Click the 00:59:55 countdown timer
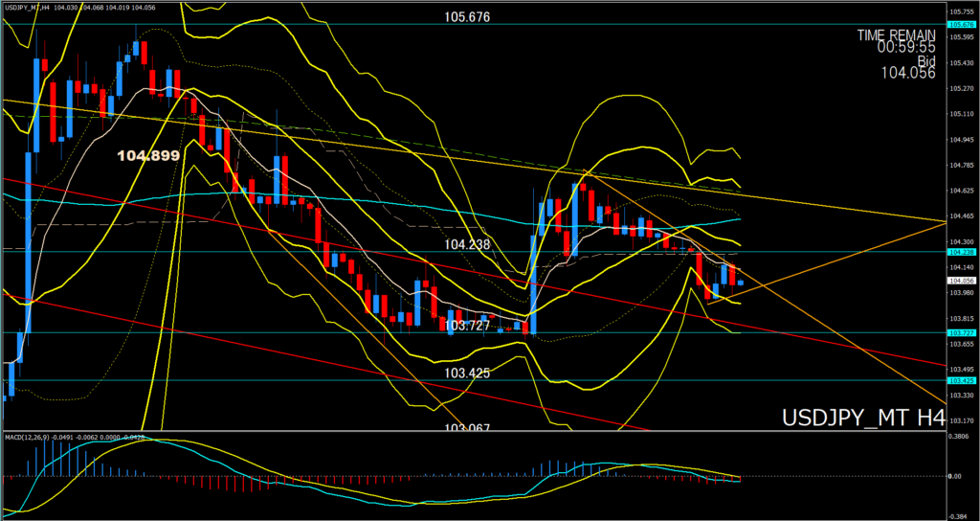Screen dimensions: 980x521 (906, 47)
